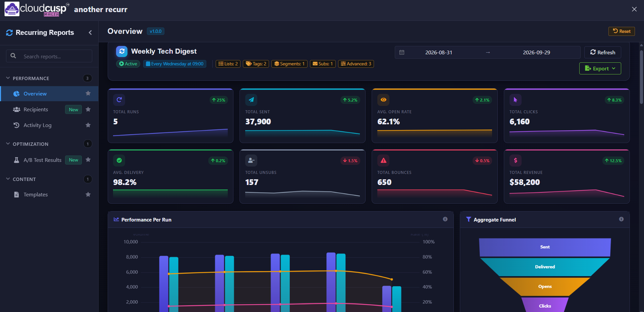The image size is (644, 312).
Task: Click the calendar icon in date range
Action: pos(402,52)
